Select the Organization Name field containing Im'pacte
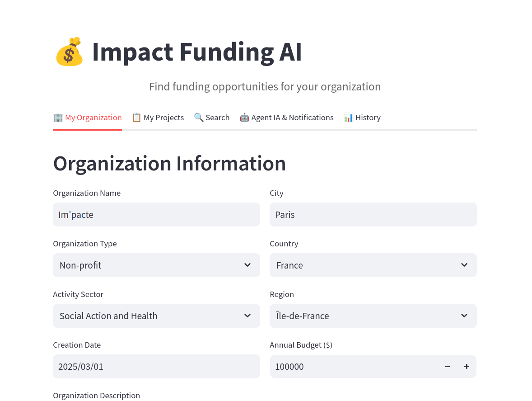 pyautogui.click(x=156, y=214)
